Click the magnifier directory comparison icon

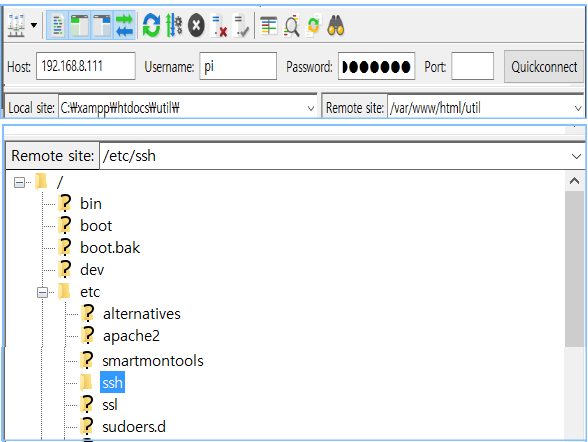(291, 25)
